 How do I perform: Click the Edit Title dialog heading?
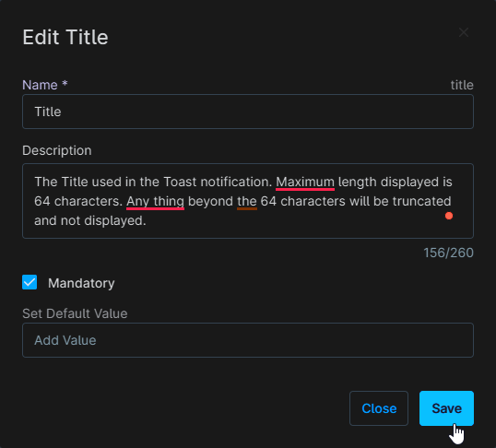point(65,37)
